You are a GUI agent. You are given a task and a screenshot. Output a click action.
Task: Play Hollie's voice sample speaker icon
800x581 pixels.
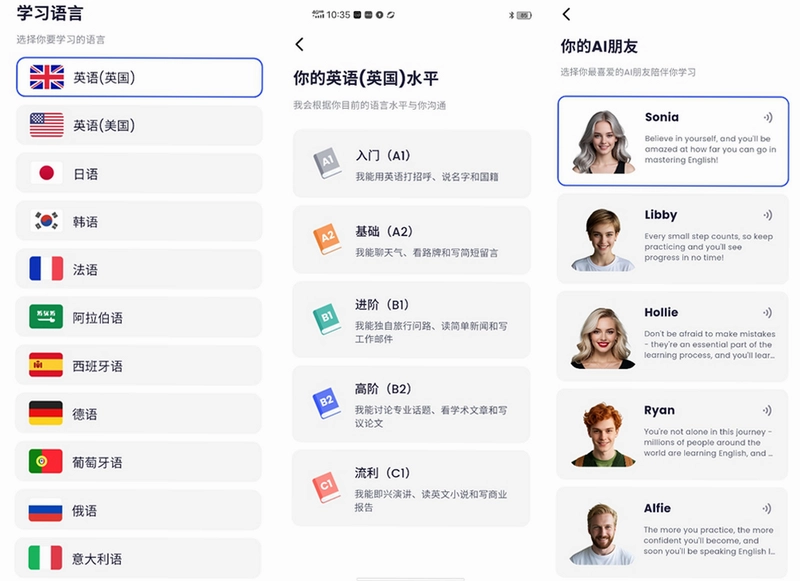pyautogui.click(x=768, y=313)
